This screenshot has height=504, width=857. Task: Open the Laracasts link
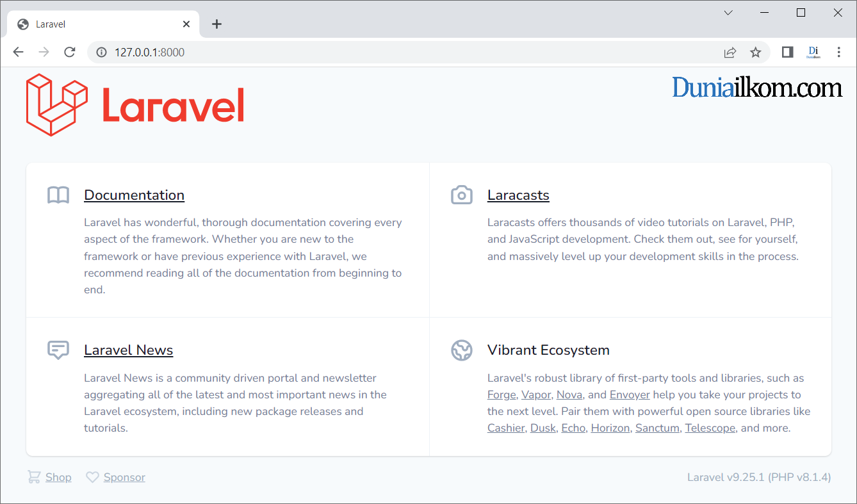coord(518,195)
